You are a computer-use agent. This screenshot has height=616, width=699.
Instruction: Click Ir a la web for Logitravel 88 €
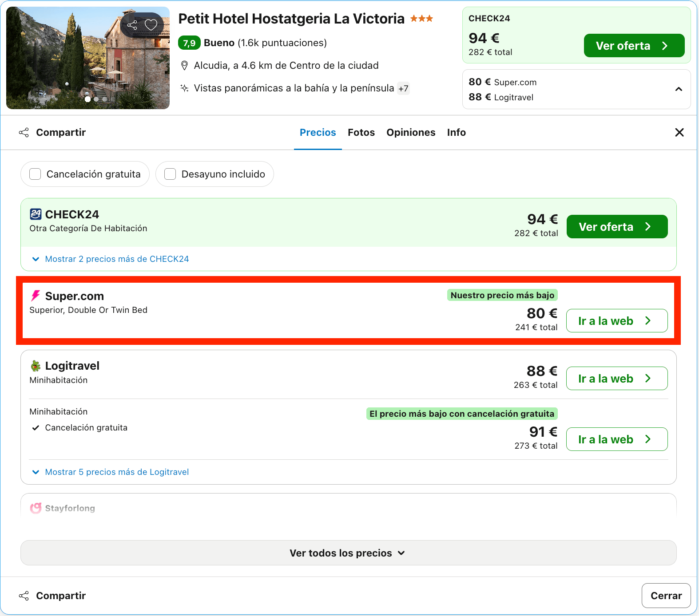pyautogui.click(x=617, y=379)
